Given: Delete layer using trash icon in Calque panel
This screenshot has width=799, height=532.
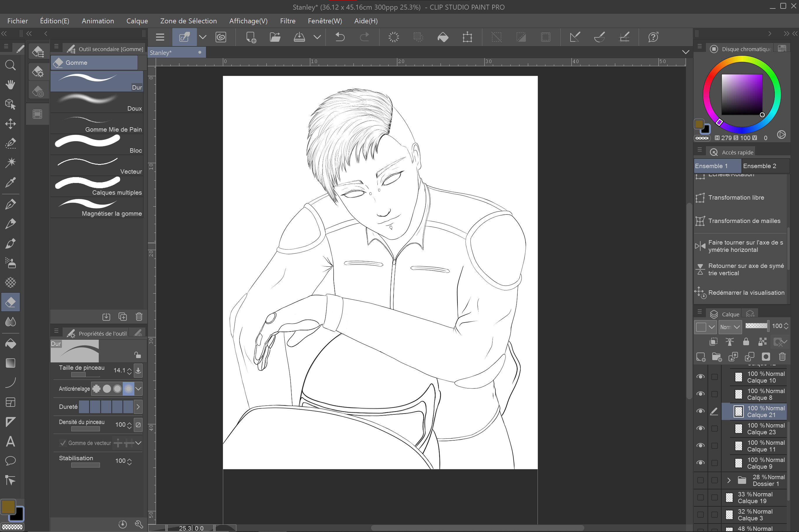Looking at the screenshot, I should [782, 357].
